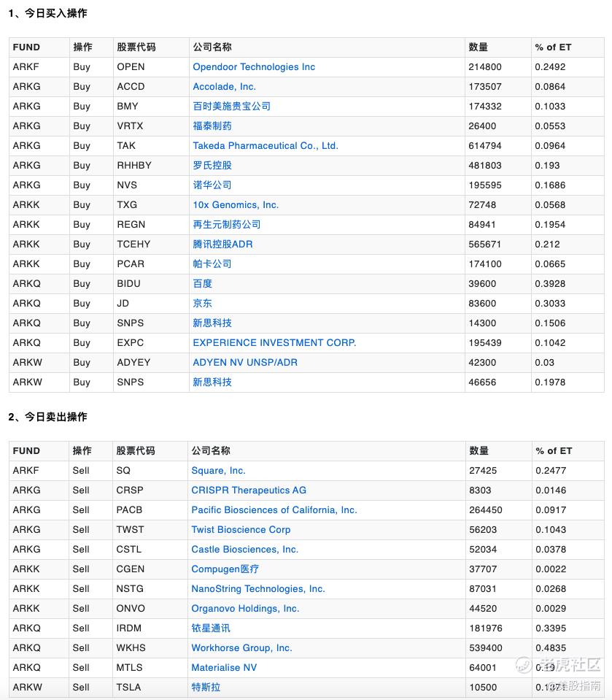Click the quantity value "27425"
Image resolution: width=612 pixels, height=700 pixels.
(483, 471)
